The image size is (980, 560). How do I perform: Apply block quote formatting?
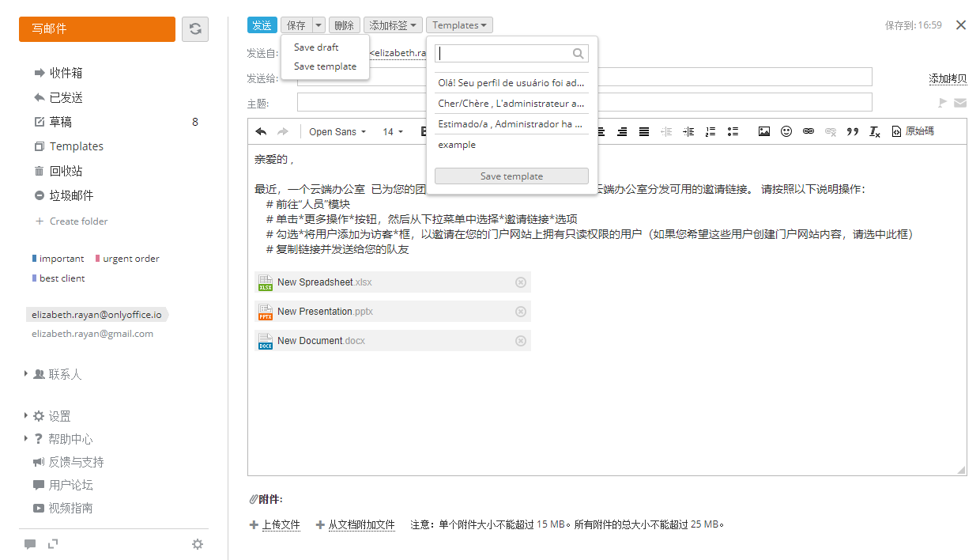(852, 132)
